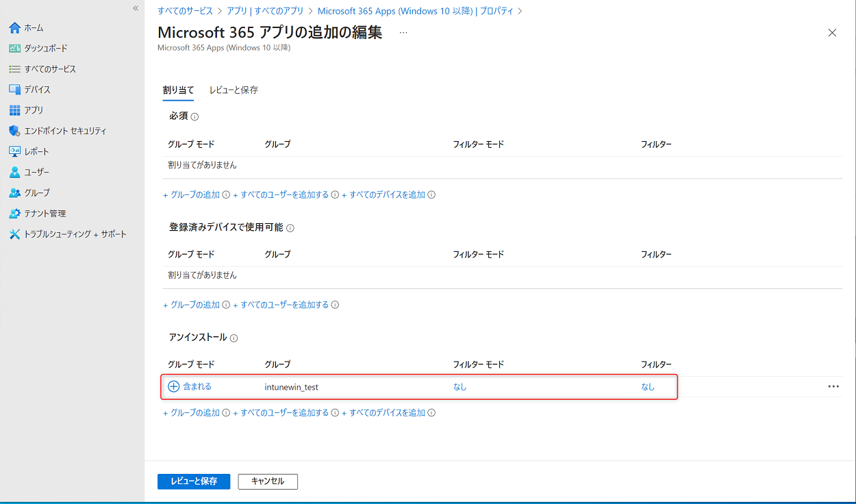Click the Home icon in sidebar

15,28
